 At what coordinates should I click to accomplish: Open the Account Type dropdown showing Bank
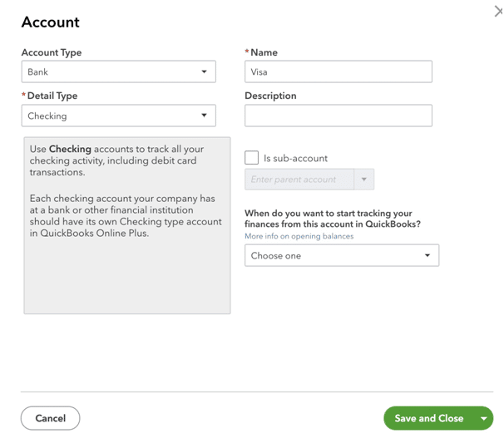click(x=119, y=71)
